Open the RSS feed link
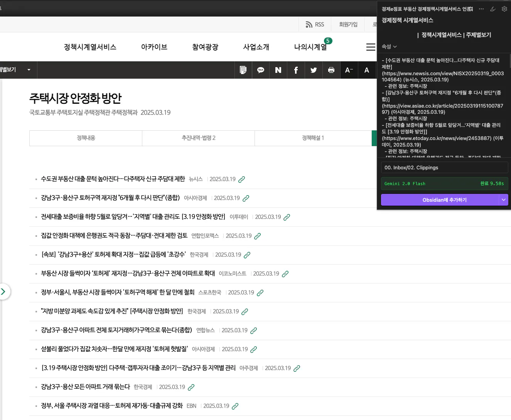 [x=315, y=25]
